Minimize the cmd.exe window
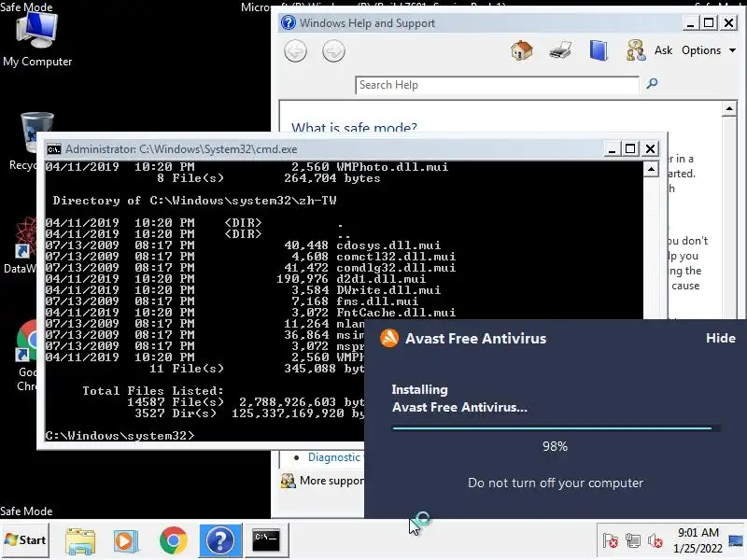 coord(612,149)
